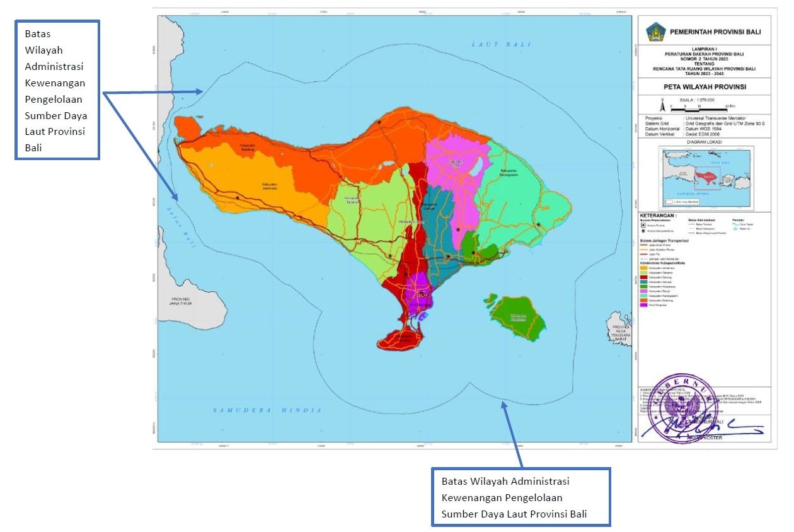The height and width of the screenshot is (532, 794).
Task: Click the light green Kabupaten Tabanan legend swatch
Action: [x=643, y=272]
